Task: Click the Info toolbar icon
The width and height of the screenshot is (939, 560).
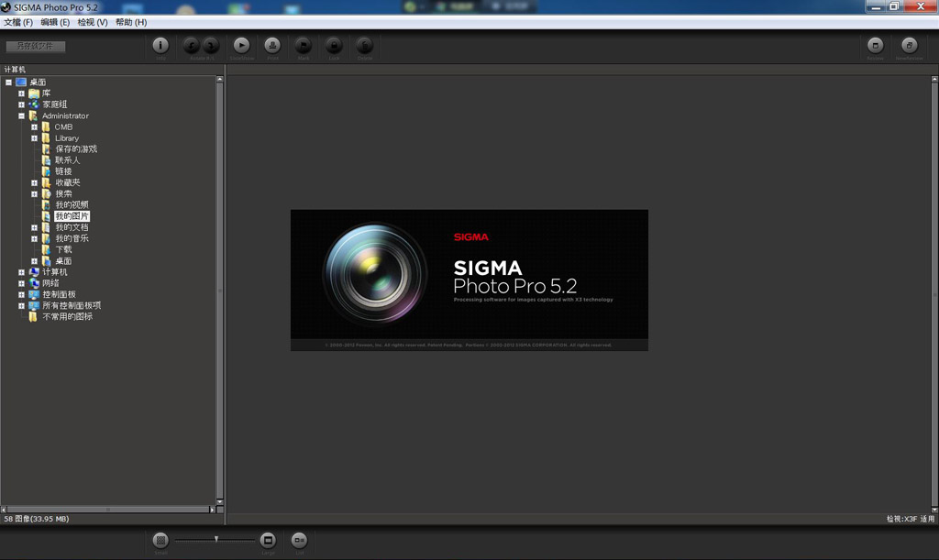Action: [160, 45]
